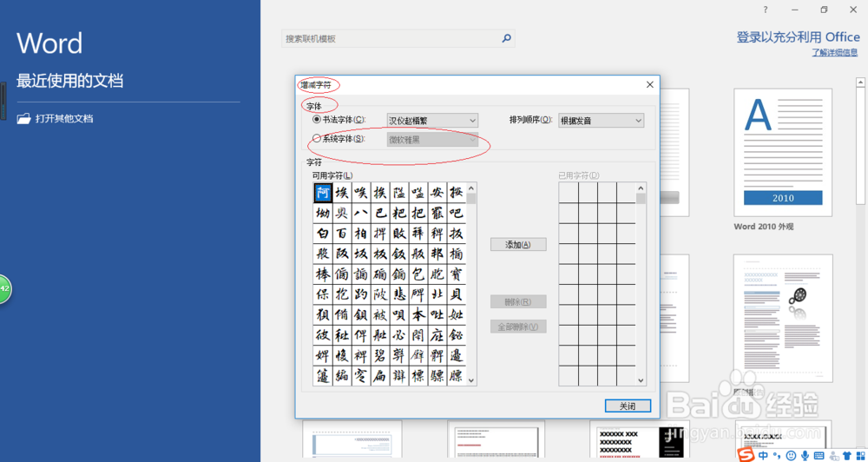This screenshot has width=868, height=462.
Task: Select character 百 in available characters
Action: [342, 234]
